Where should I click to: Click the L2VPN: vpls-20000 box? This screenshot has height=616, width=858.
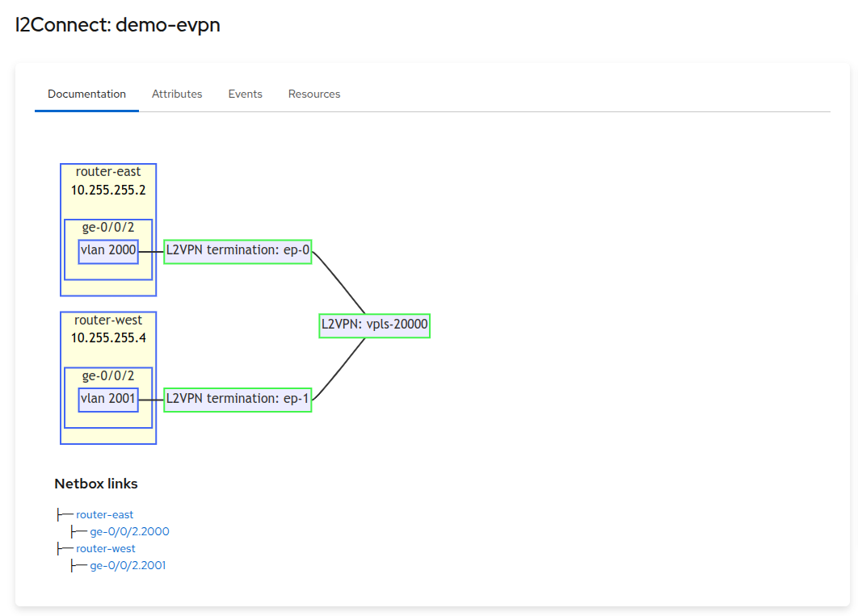pos(374,325)
